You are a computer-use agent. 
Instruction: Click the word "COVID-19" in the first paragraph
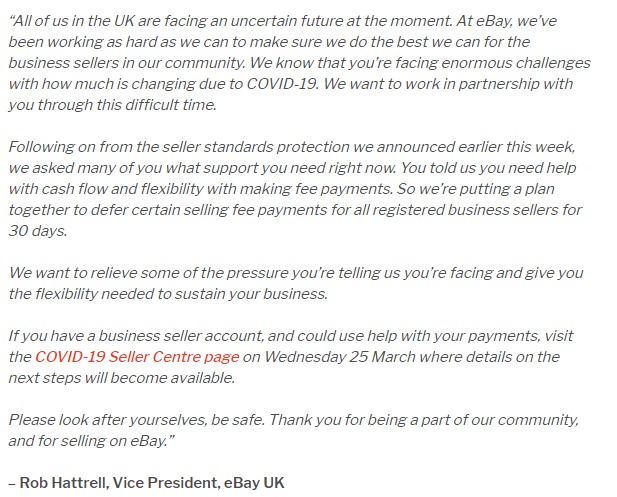tap(282, 83)
